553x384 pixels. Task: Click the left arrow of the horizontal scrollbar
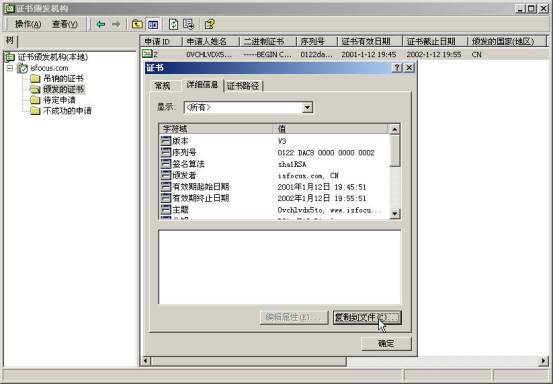(146, 361)
